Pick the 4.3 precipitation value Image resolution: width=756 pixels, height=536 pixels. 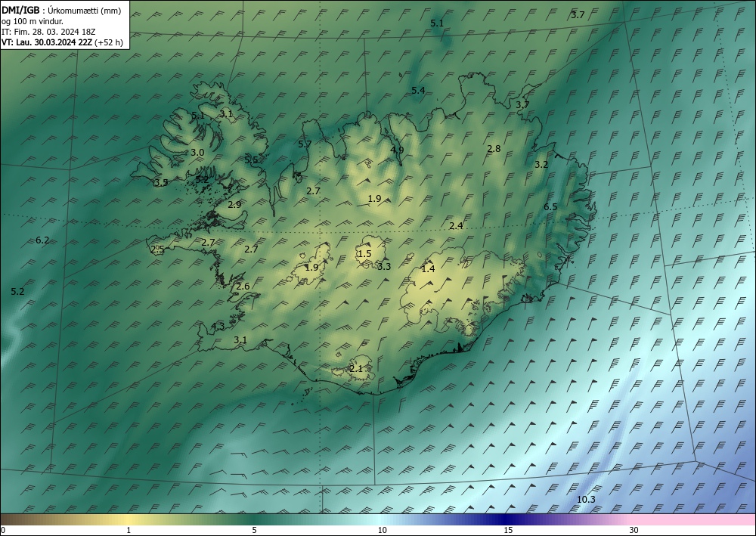218,327
